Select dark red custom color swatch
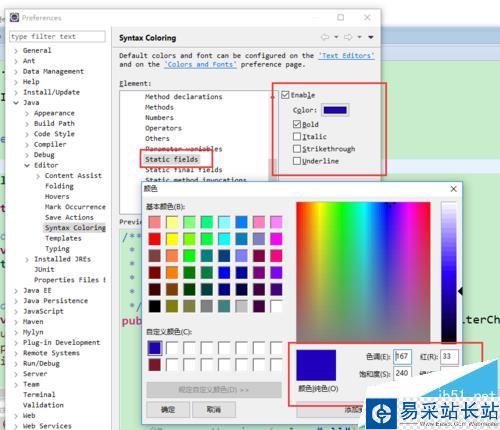 click(x=155, y=365)
